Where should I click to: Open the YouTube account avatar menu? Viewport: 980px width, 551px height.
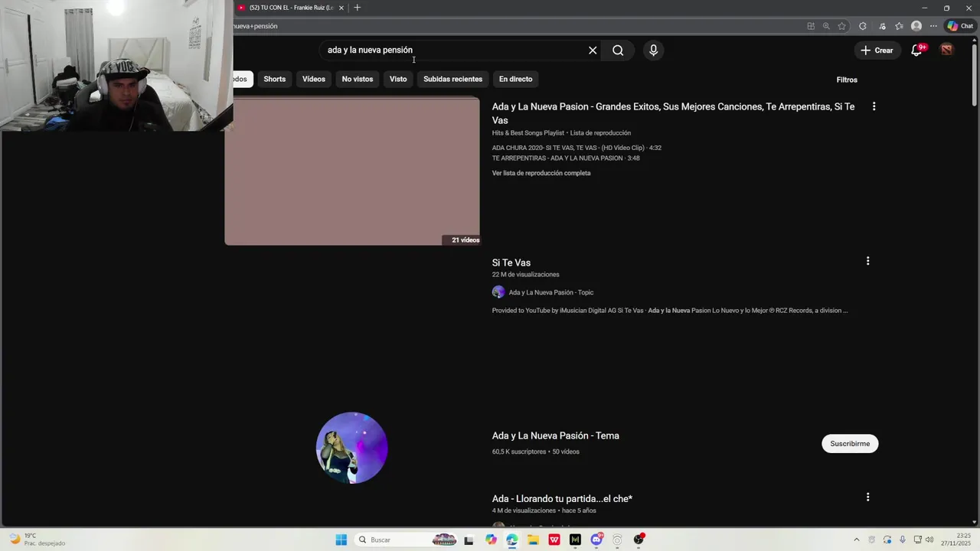pos(947,50)
